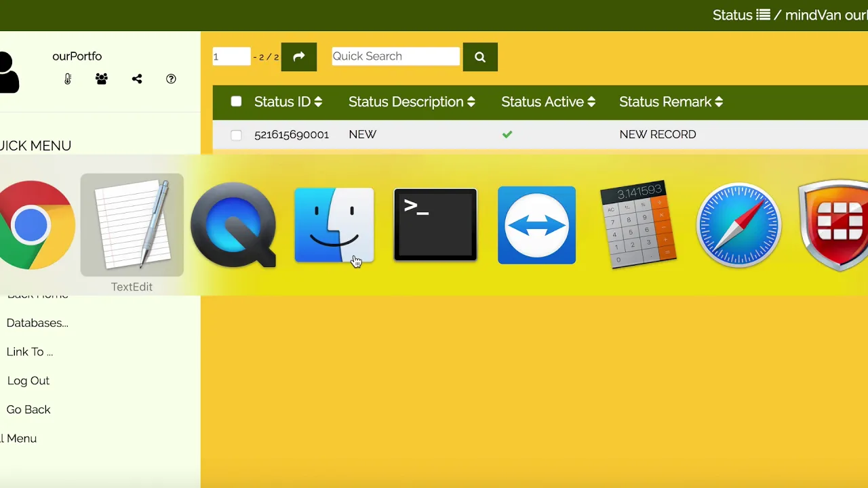The height and width of the screenshot is (488, 868).
Task: Open the Link To ... menu item
Action: coord(30,352)
